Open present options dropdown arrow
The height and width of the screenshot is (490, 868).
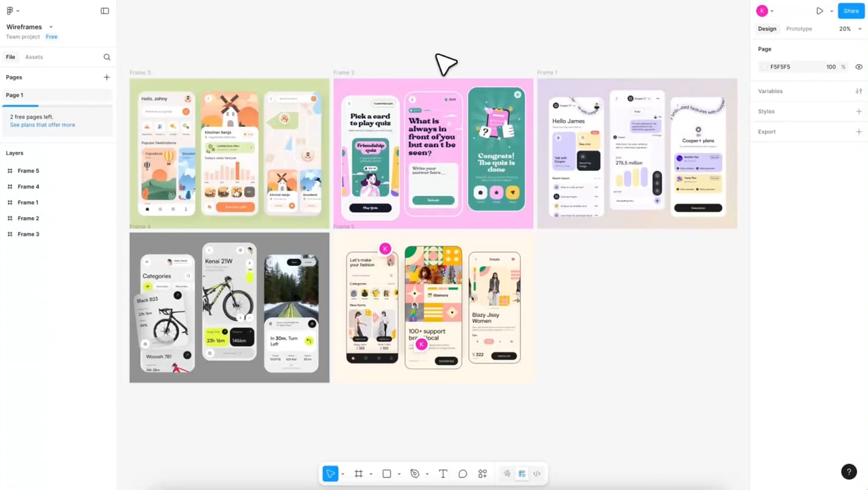tap(831, 11)
